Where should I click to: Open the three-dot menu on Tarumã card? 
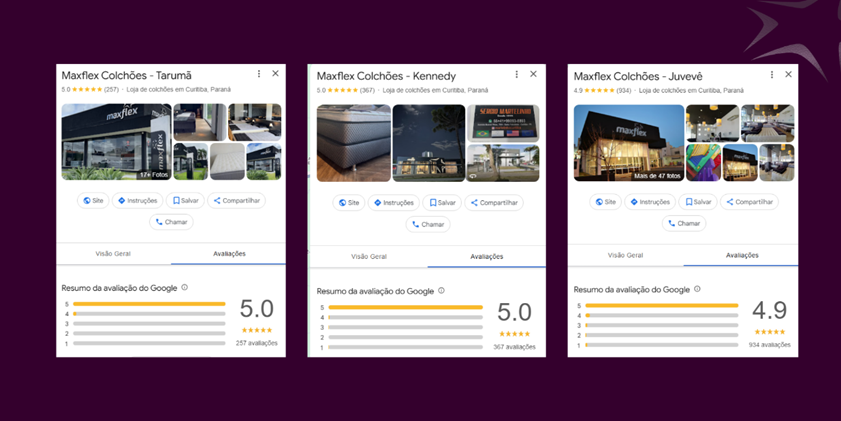259,73
